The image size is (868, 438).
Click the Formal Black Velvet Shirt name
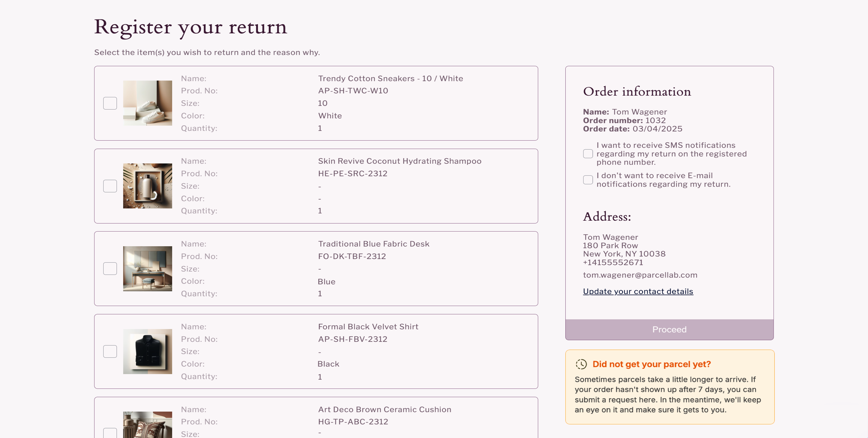pyautogui.click(x=368, y=327)
